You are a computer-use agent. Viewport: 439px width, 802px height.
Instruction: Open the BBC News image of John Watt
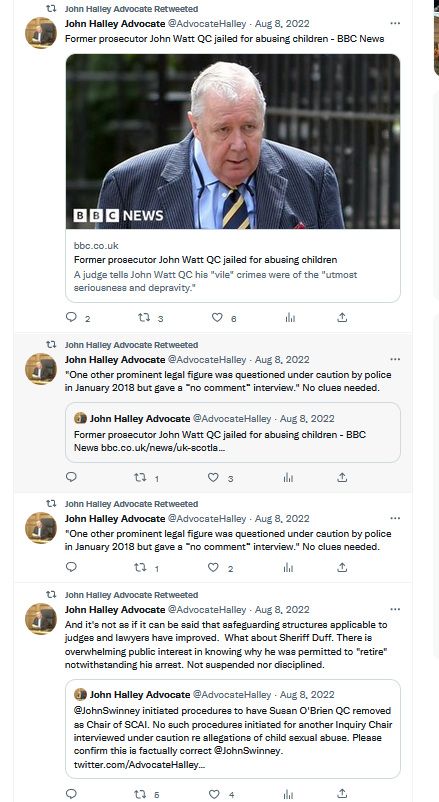233,141
